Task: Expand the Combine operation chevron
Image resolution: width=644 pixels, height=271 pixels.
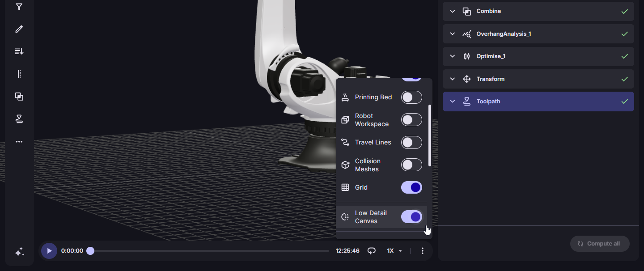Action: (453, 11)
